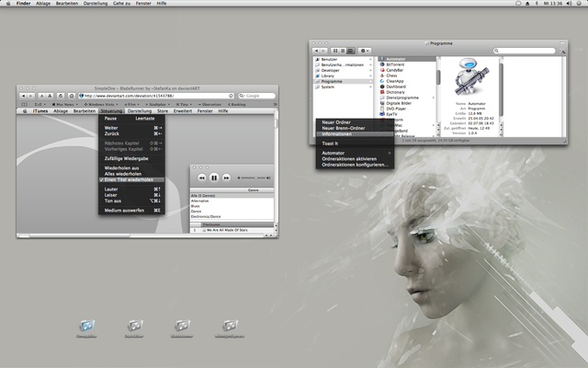Open the bookmarks library book icon in Safari
Image resolution: width=588 pixels, height=368 pixels.
point(25,104)
